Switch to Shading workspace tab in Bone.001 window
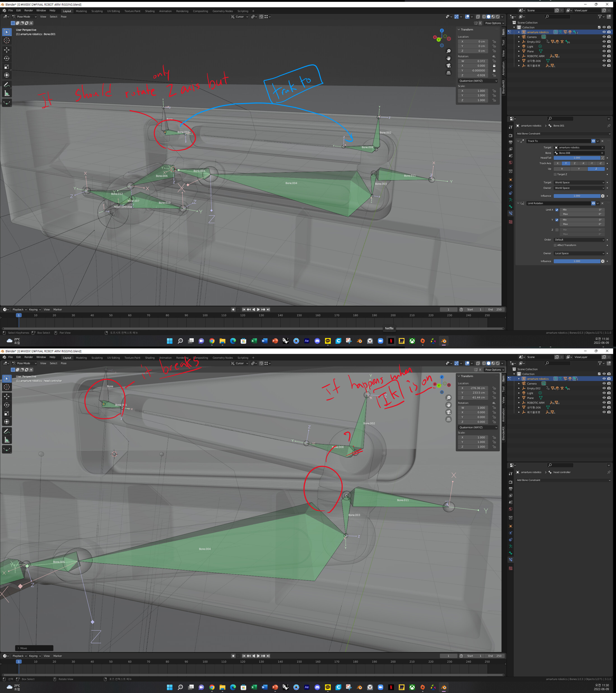The width and height of the screenshot is (616, 693). tap(150, 11)
